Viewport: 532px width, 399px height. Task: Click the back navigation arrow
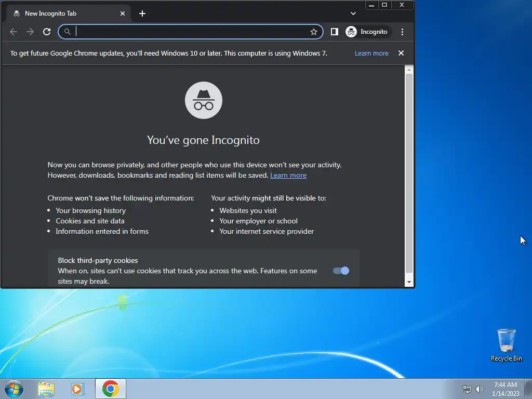pos(14,32)
